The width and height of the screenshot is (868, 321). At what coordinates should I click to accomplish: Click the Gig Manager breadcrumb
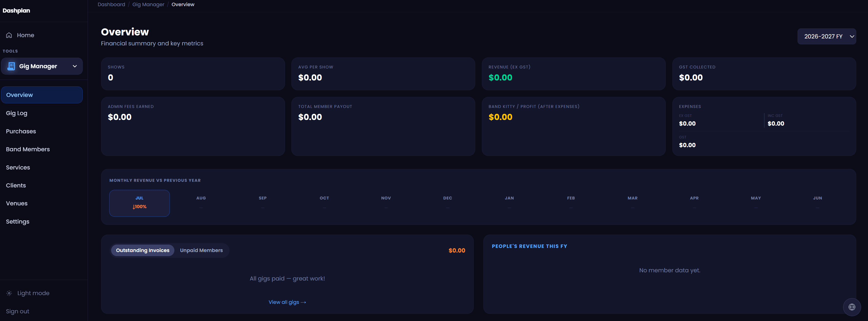coord(148,4)
